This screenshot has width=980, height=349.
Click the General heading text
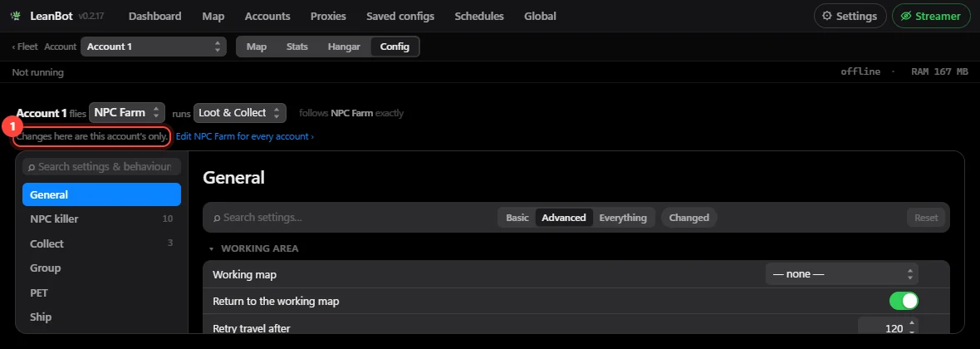tap(233, 178)
